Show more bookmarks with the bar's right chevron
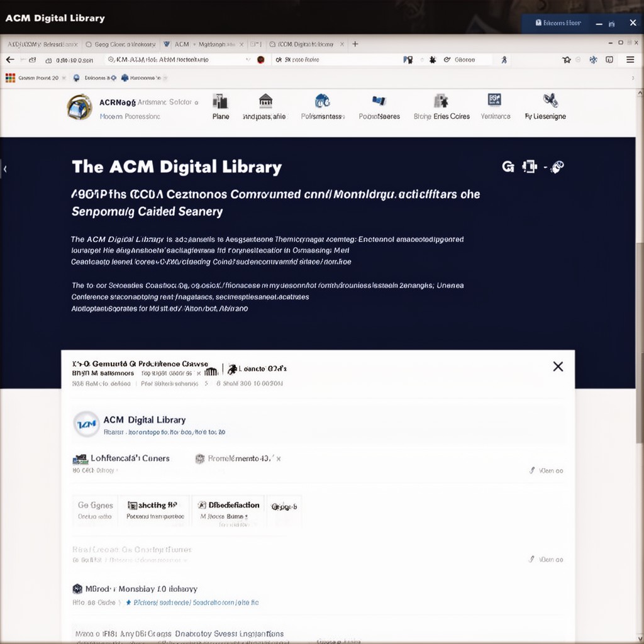644x644 pixels. [633, 77]
